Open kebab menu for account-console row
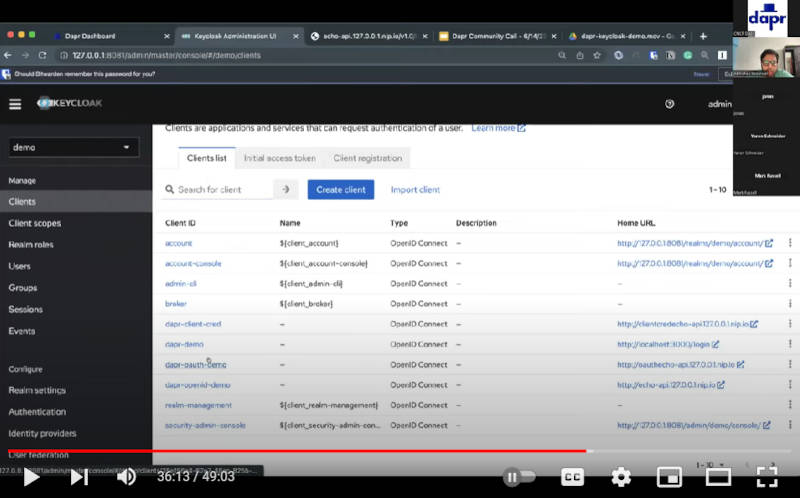 point(790,263)
